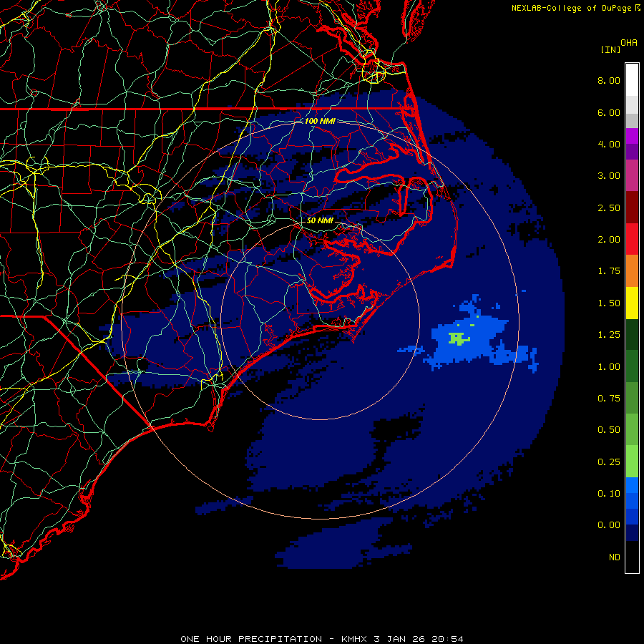Pick the black ND legend swatch
Image resolution: width=644 pixels, height=644 pixels.
coord(632,557)
